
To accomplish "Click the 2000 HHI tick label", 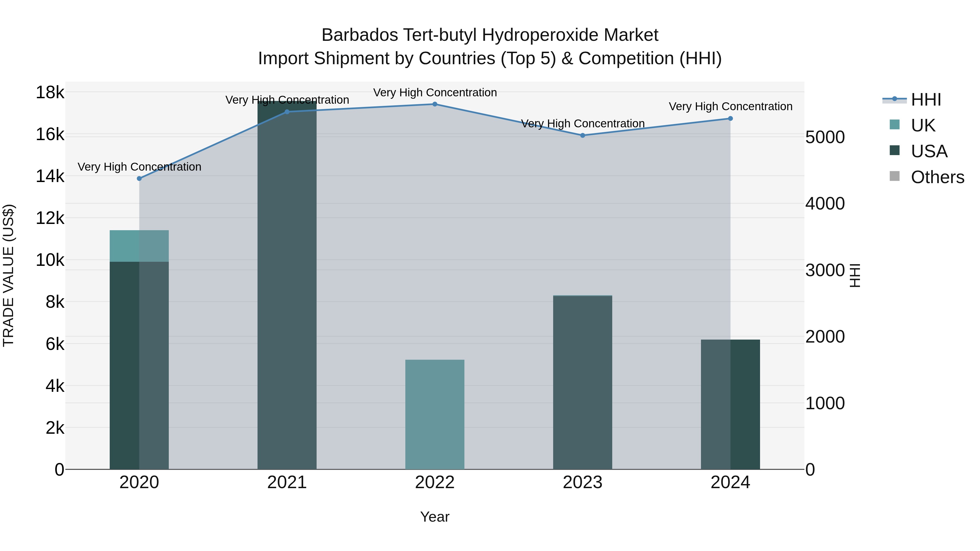I will coord(825,337).
